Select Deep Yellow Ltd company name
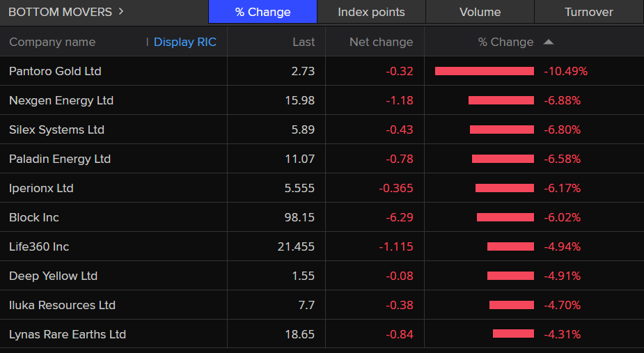This screenshot has height=353, width=644. coord(54,276)
